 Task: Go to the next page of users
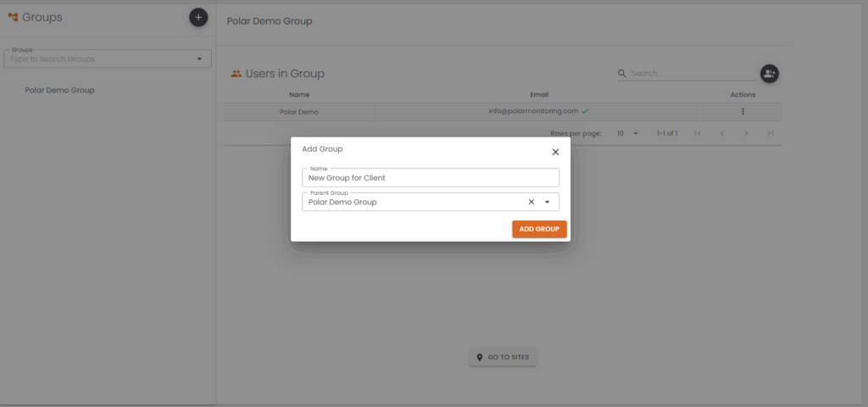(x=746, y=133)
